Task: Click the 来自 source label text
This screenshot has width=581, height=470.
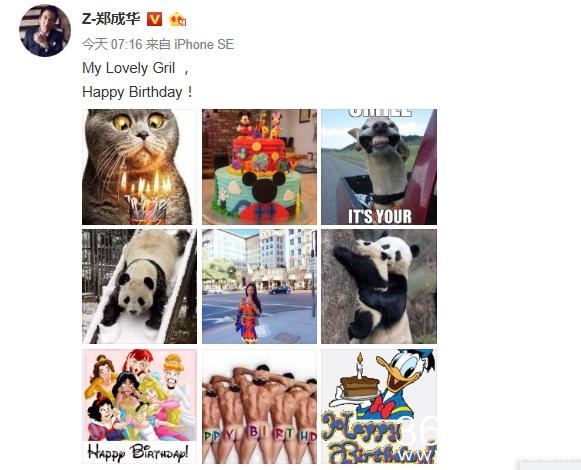Action: (x=158, y=44)
